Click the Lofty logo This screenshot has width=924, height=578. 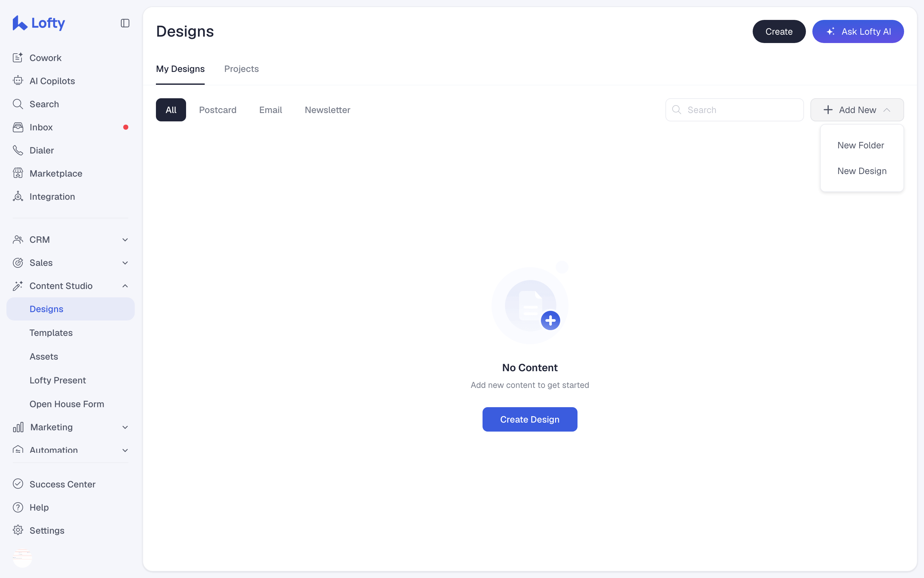tap(38, 23)
